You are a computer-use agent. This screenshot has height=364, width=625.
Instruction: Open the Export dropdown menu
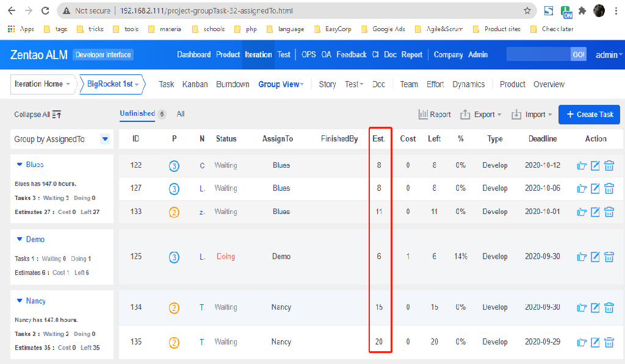coord(481,115)
